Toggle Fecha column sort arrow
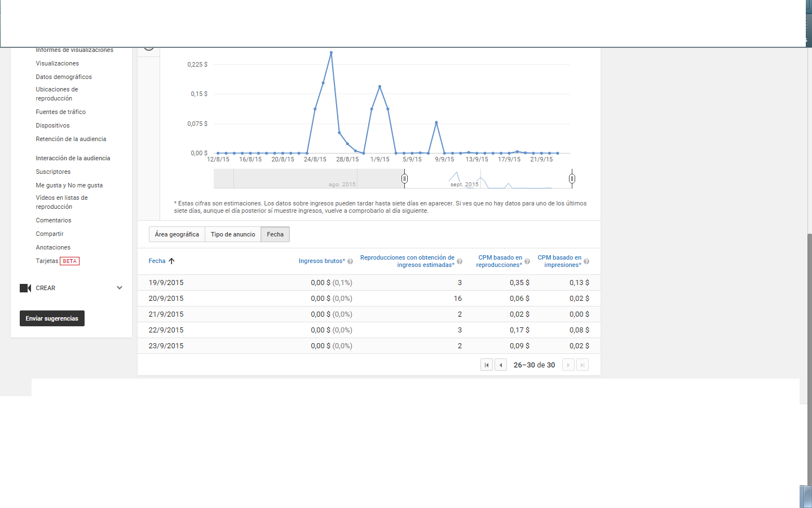The image size is (812, 508). point(171,261)
